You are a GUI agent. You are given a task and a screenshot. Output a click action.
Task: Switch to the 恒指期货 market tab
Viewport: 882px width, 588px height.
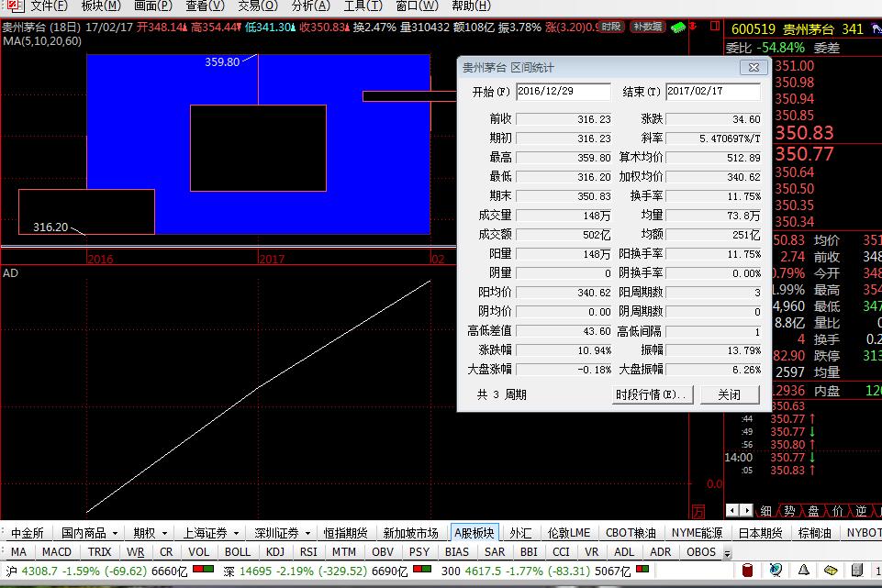[345, 532]
